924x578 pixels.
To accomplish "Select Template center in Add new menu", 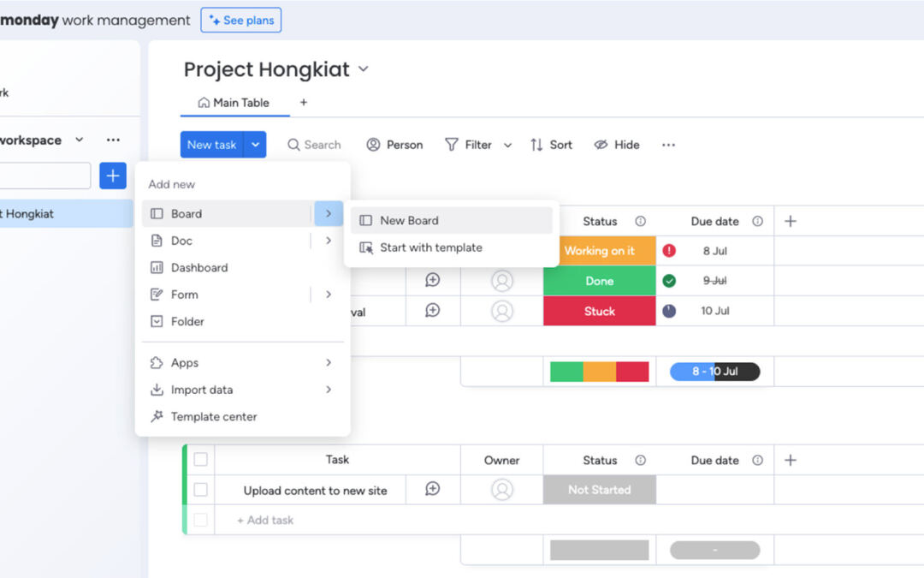I will (214, 417).
